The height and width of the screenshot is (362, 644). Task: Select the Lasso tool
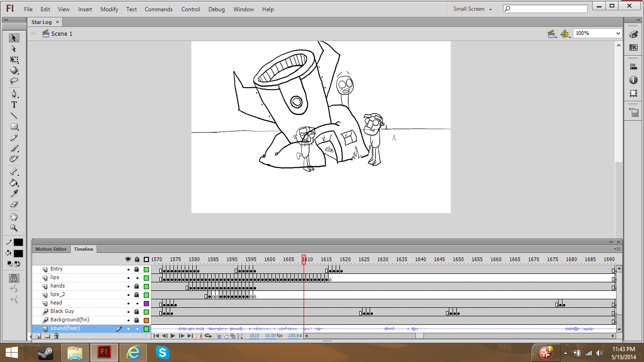(x=14, y=82)
